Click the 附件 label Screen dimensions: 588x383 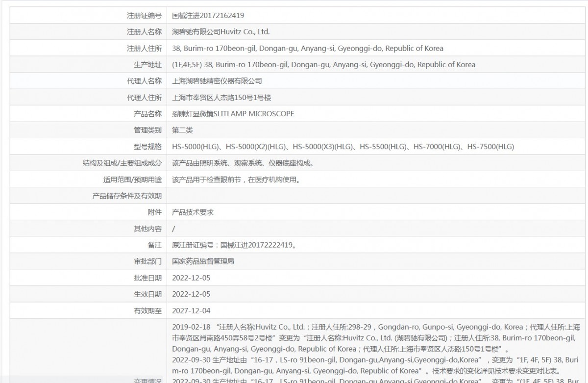(154, 212)
